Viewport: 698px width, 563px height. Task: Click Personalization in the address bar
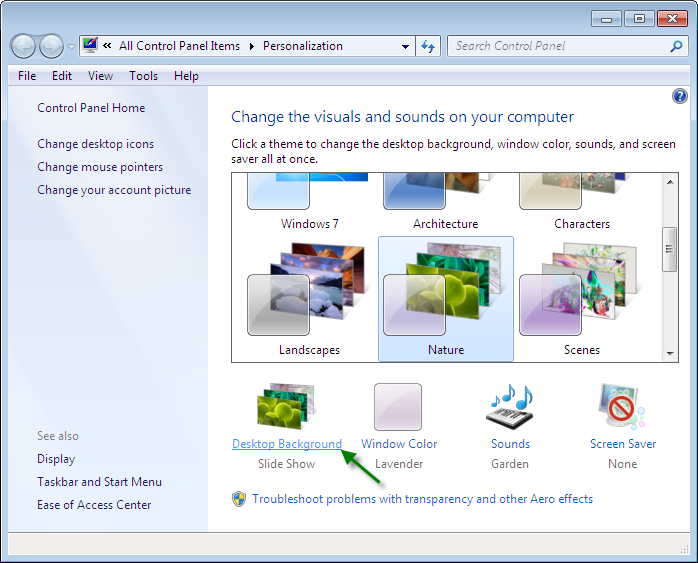click(x=303, y=46)
